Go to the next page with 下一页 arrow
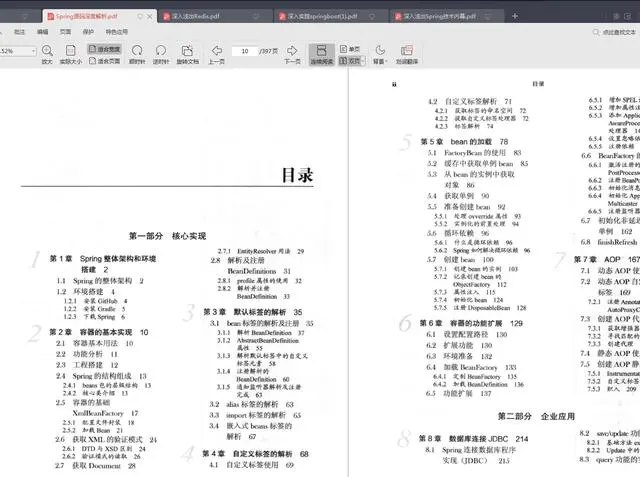This screenshot has width=640, height=477. (292, 51)
